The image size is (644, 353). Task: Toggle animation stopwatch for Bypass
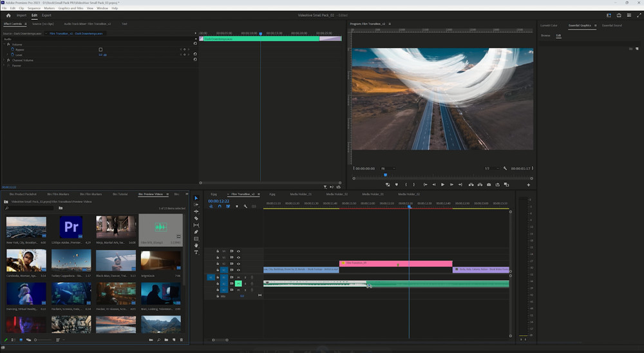[x=13, y=50]
